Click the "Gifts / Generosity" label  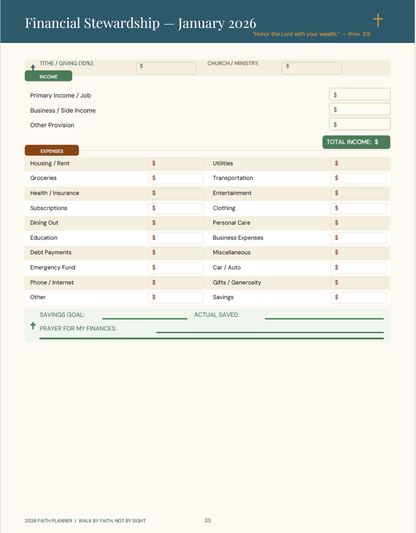237,282
